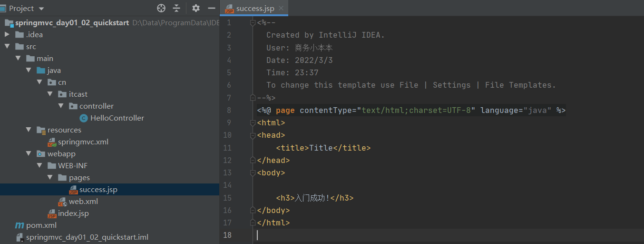Click line number 15 in gutter
The image size is (644, 244).
pyautogui.click(x=226, y=198)
